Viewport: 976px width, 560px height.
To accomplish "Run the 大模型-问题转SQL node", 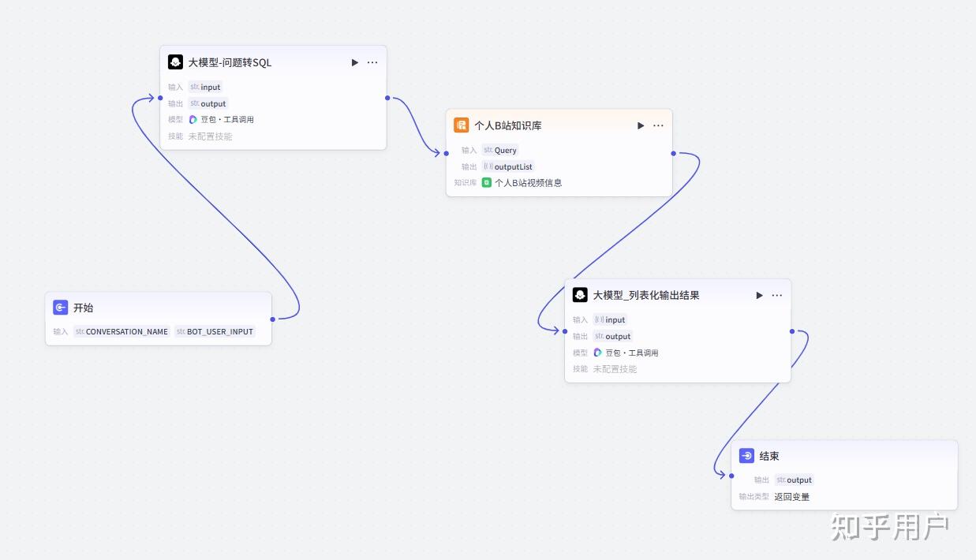I will [x=355, y=62].
